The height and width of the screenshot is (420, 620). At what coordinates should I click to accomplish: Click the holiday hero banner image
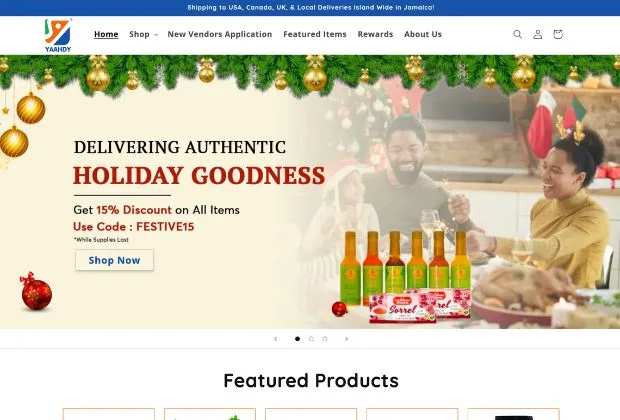[310, 192]
